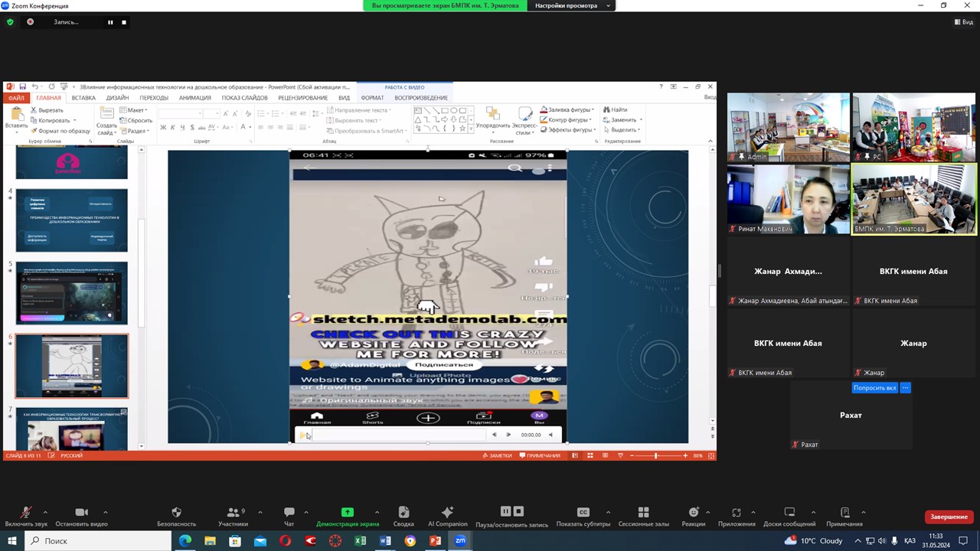Screen dimensions: 980x551
Task: Open PowerPoint from the Windows taskbar
Action: click(x=435, y=541)
